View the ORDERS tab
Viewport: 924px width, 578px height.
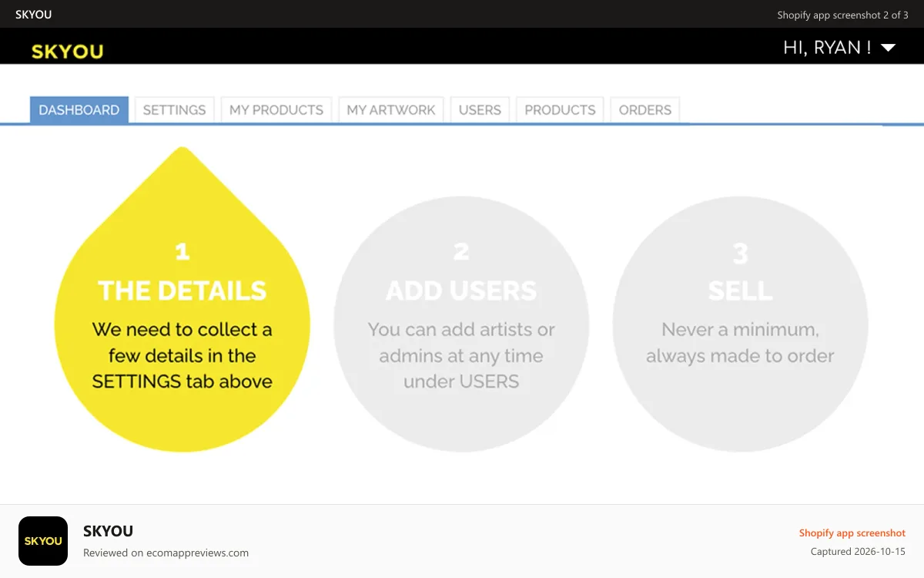[x=645, y=109]
